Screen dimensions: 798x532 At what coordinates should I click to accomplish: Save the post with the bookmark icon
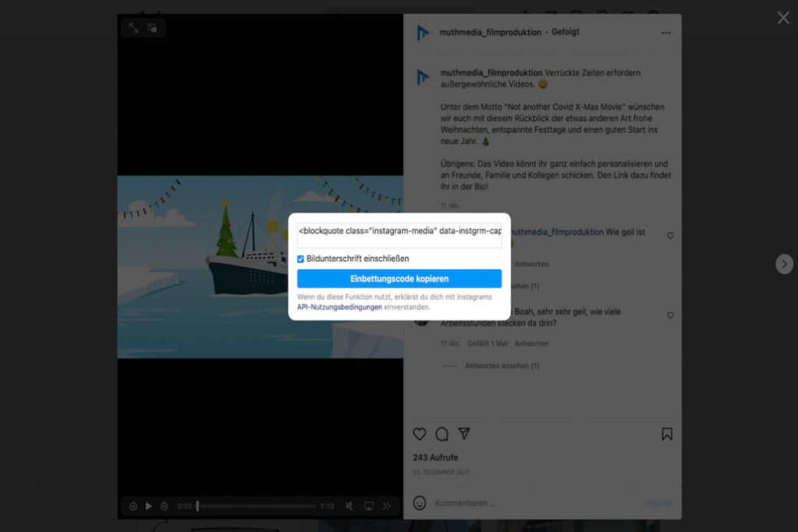click(667, 434)
